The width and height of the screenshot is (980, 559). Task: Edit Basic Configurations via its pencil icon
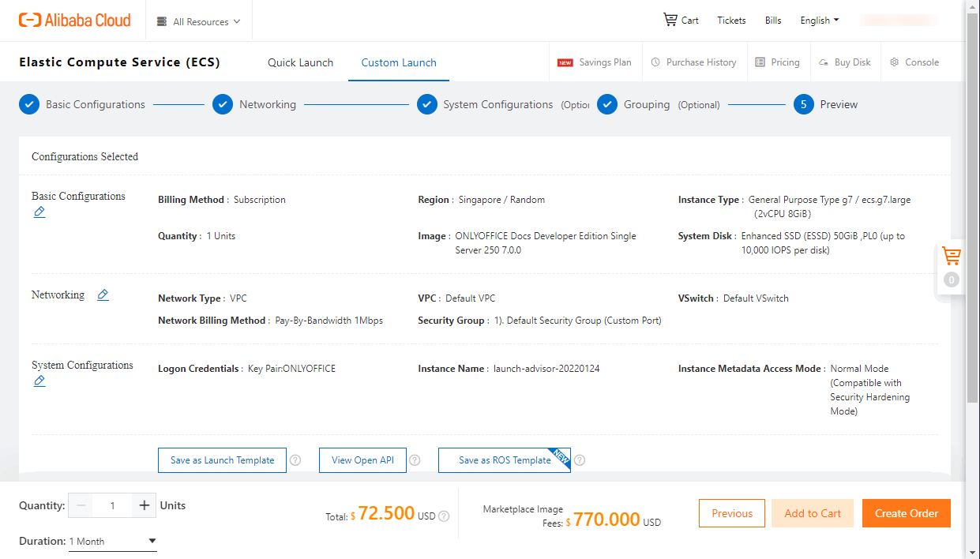(39, 212)
